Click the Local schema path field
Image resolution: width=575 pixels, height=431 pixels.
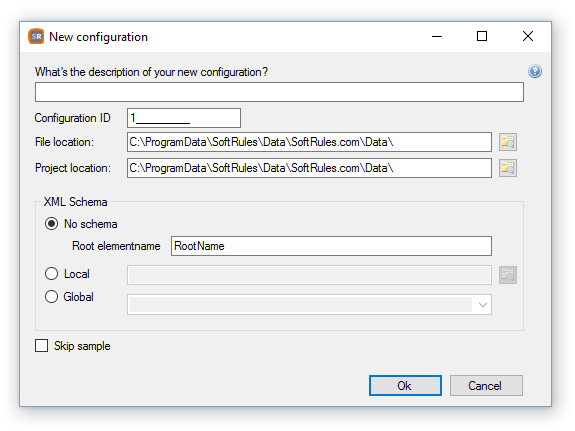click(x=309, y=275)
